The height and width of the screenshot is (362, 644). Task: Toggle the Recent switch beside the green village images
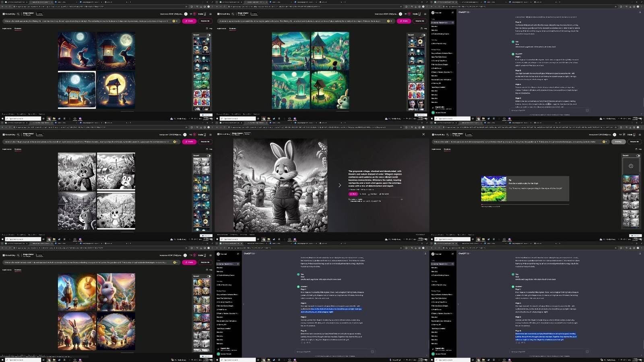click(x=423, y=35)
